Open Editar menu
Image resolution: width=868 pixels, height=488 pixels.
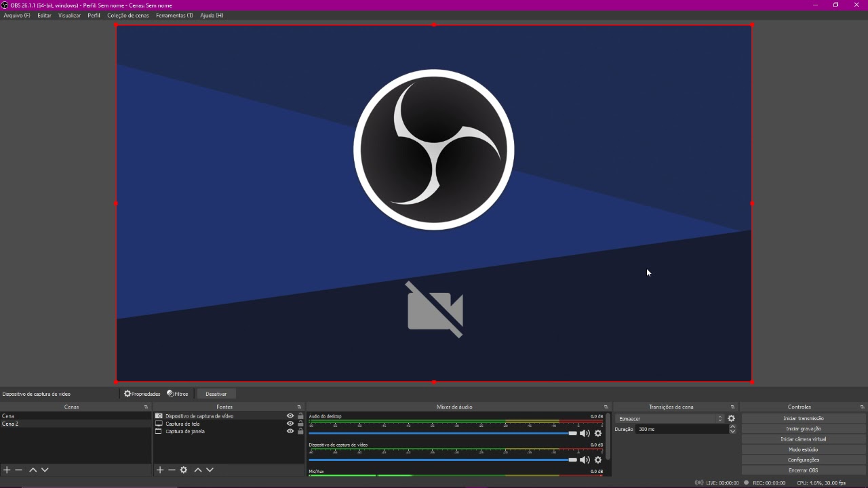[44, 15]
